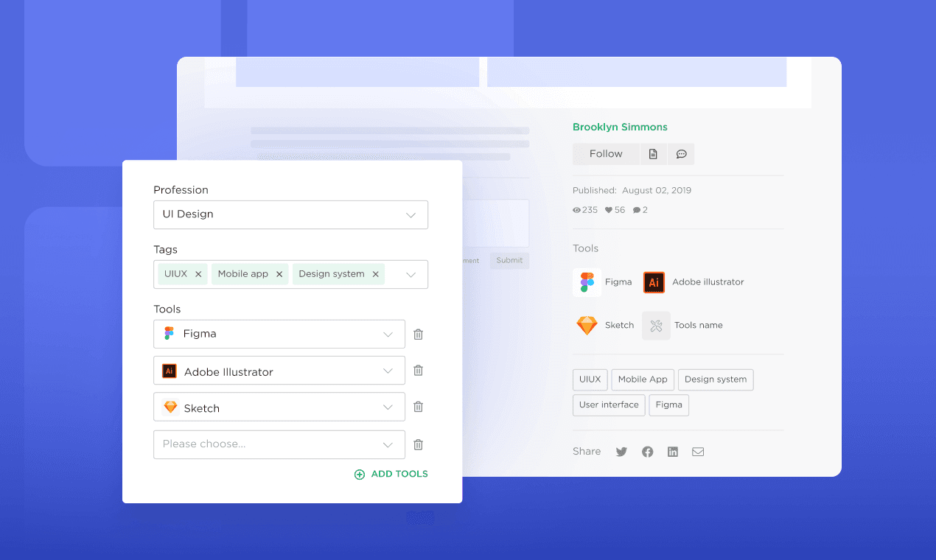Remove the Mobile app tag
Image resolution: width=936 pixels, height=560 pixels.
[279, 274]
